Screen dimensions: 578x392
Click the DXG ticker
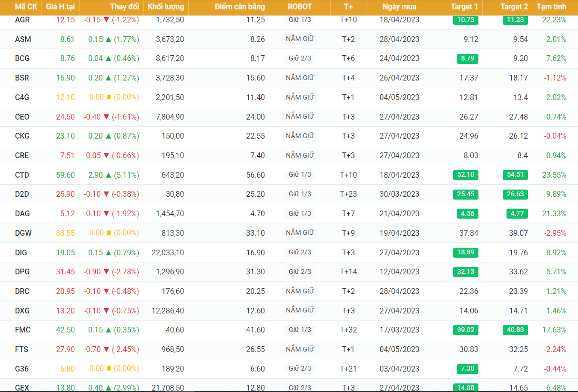click(22, 311)
